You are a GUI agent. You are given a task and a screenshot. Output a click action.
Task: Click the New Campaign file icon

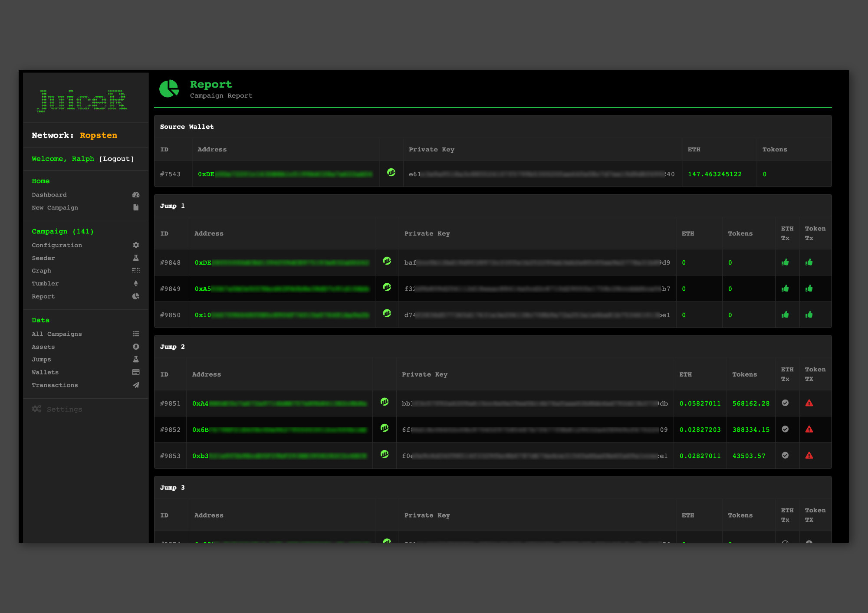[x=136, y=207]
